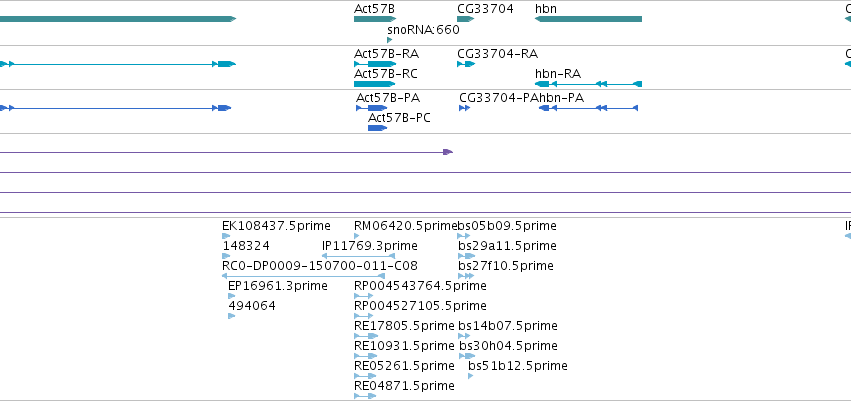Select the CG33704-RA transcript arrow
The width and height of the screenshot is (851, 401).
coord(466,64)
